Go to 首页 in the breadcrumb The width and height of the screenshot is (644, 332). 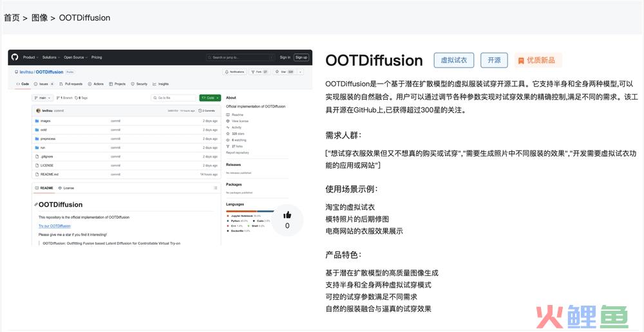[12, 18]
